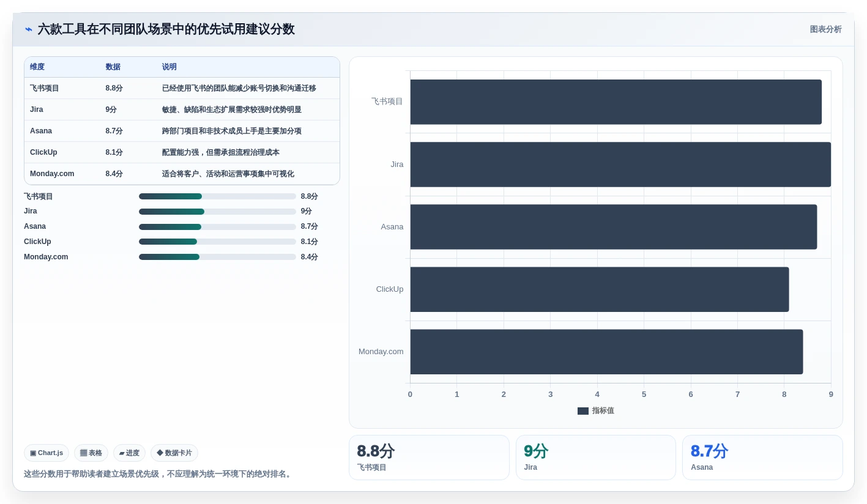This screenshot has width=867, height=504.
Task: Open the 图表分析 label
Action: pyautogui.click(x=825, y=29)
